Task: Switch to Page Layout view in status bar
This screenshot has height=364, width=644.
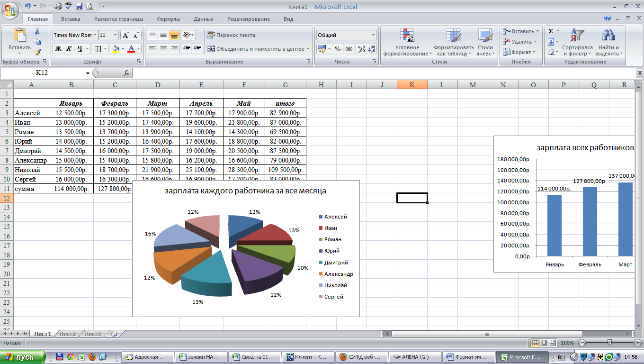Action: [x=544, y=343]
